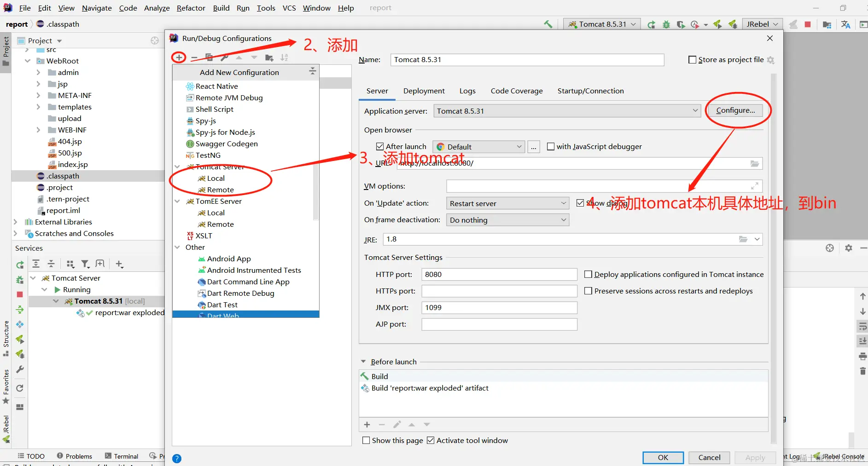Image resolution: width=868 pixels, height=466 pixels.
Task: Switch to the Code Coverage tab
Action: point(517,91)
